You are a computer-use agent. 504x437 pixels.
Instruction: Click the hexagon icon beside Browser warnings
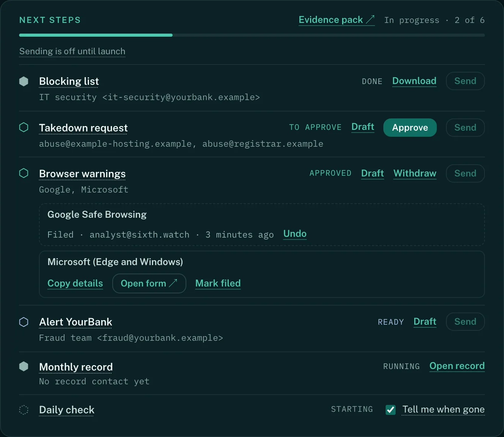pos(24,173)
